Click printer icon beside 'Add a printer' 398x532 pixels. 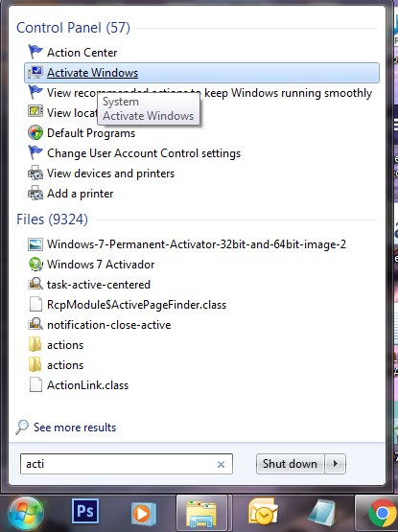35,193
